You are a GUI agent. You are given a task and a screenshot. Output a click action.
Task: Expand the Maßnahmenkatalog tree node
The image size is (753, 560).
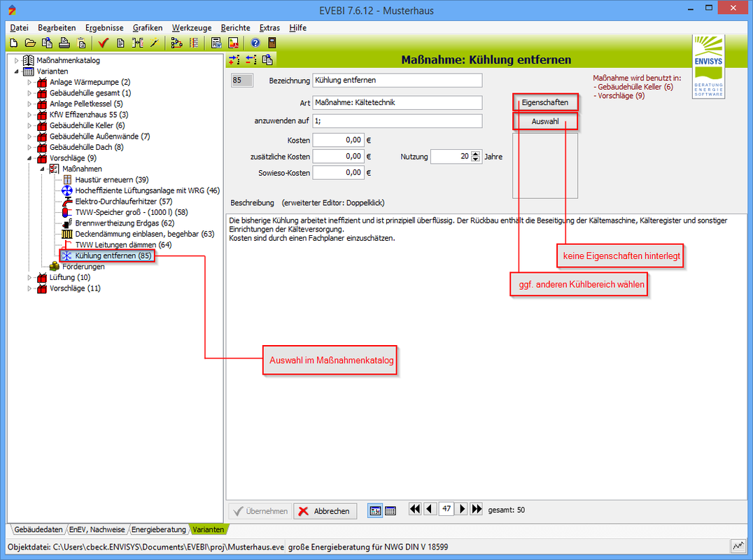[16, 60]
